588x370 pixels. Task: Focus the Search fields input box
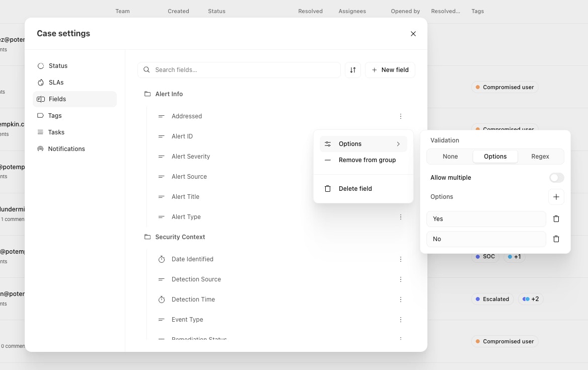click(239, 70)
